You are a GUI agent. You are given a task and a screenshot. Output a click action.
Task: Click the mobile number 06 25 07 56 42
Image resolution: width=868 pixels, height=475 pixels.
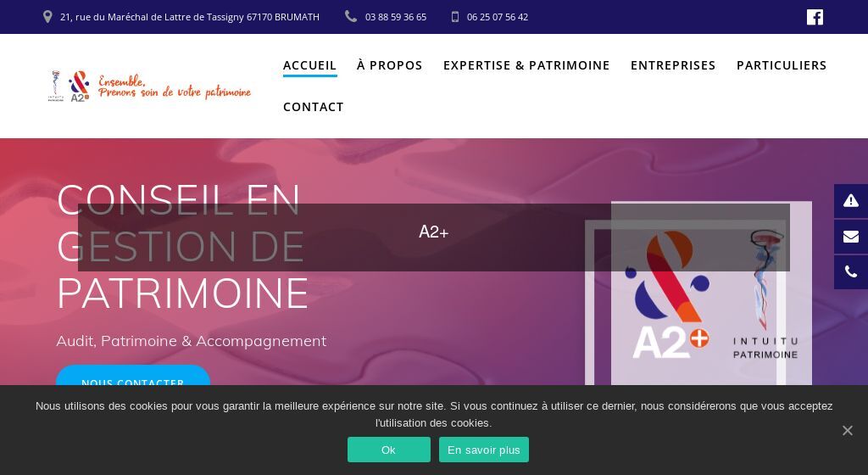[497, 17]
